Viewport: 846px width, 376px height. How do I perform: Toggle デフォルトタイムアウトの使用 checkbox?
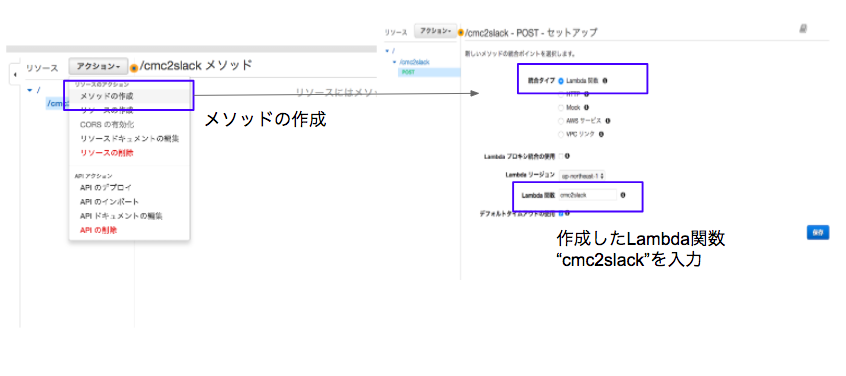pos(561,213)
